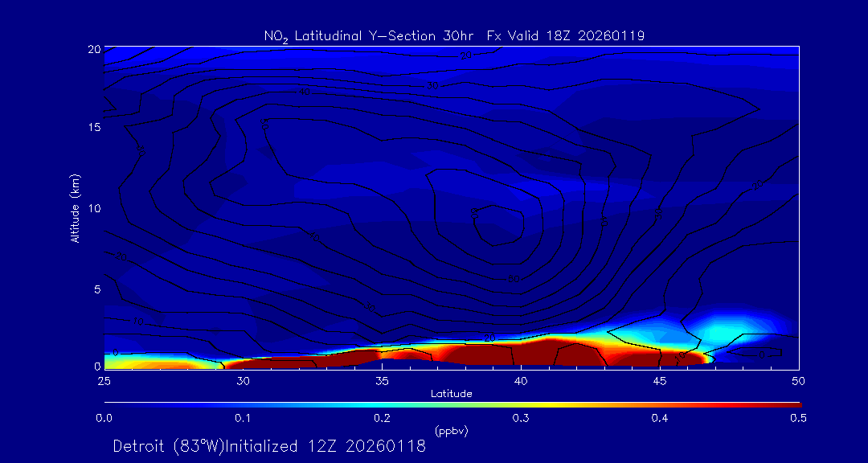Click the 0.5 colorbar tick label
Screen dimensions: 868x463
tap(798, 418)
